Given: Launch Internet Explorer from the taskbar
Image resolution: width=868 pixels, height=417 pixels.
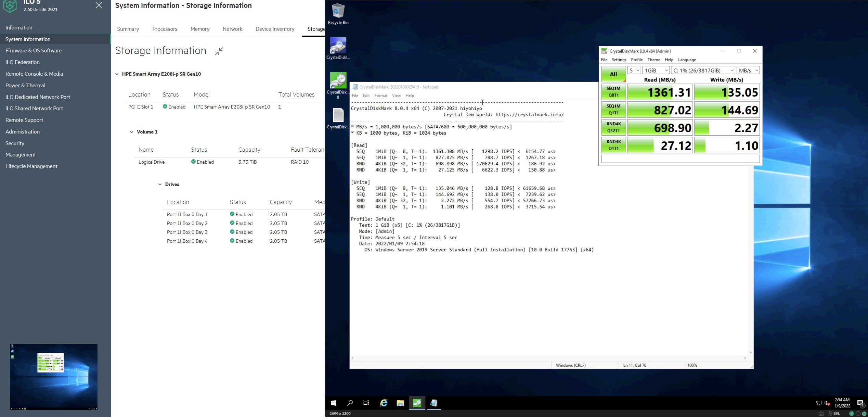Looking at the screenshot, I should click(x=384, y=403).
